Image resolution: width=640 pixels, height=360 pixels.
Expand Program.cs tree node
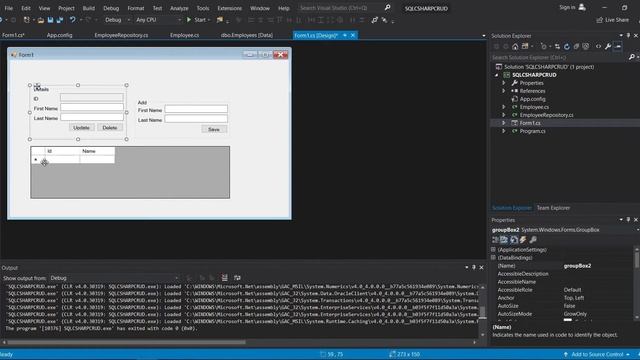pos(504,131)
